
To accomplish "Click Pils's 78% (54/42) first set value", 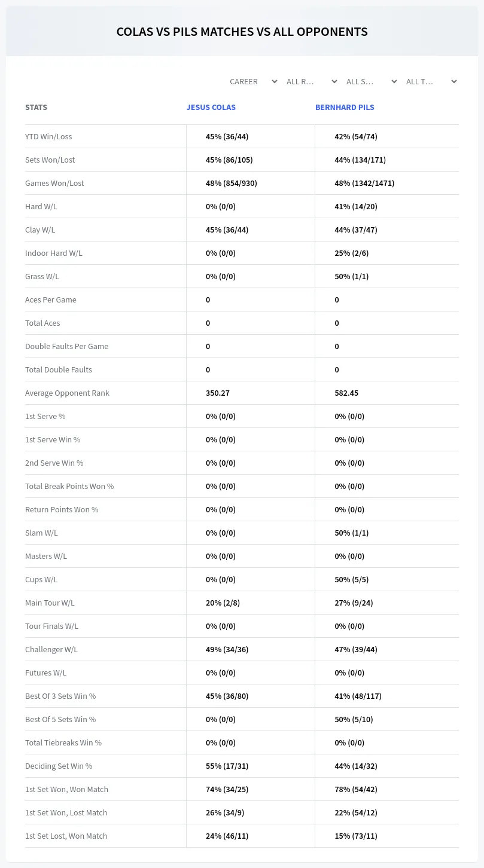I will click(356, 789).
